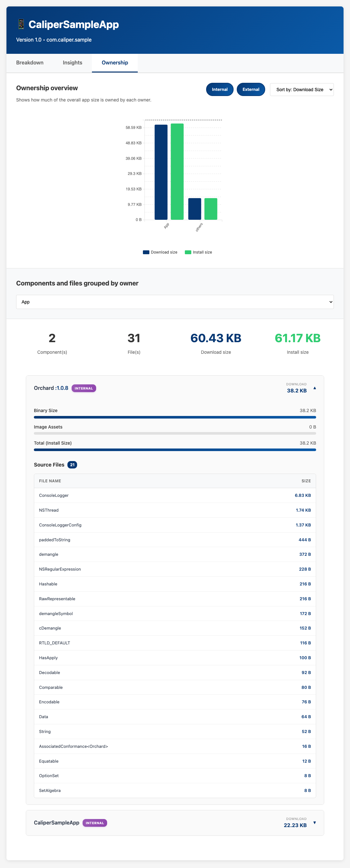Image resolution: width=350 pixels, height=868 pixels.
Task: Select the cDemangle file row
Action: (x=175, y=628)
